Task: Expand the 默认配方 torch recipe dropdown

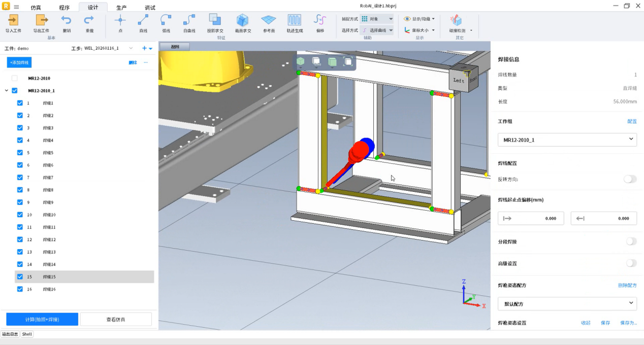Action: tap(567, 304)
